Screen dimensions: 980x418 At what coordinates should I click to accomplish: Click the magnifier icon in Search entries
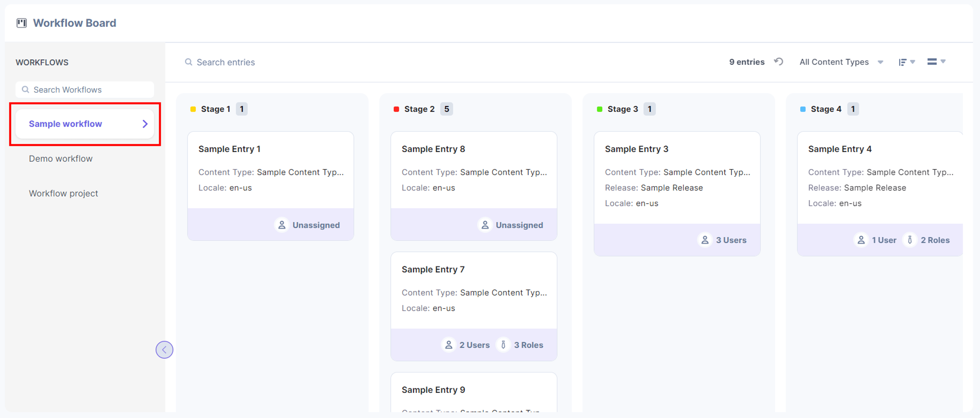[x=188, y=62]
